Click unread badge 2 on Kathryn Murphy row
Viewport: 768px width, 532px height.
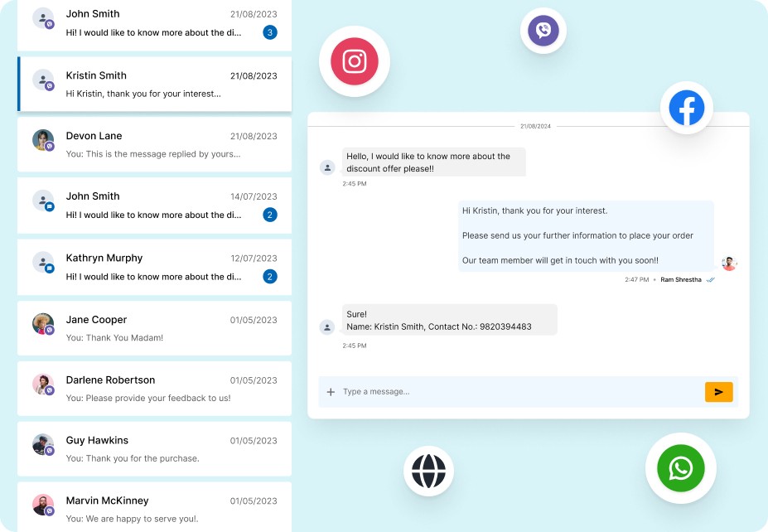pos(270,276)
